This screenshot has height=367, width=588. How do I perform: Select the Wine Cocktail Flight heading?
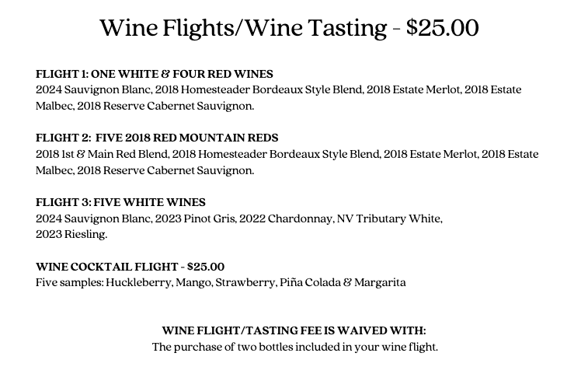tap(130, 266)
